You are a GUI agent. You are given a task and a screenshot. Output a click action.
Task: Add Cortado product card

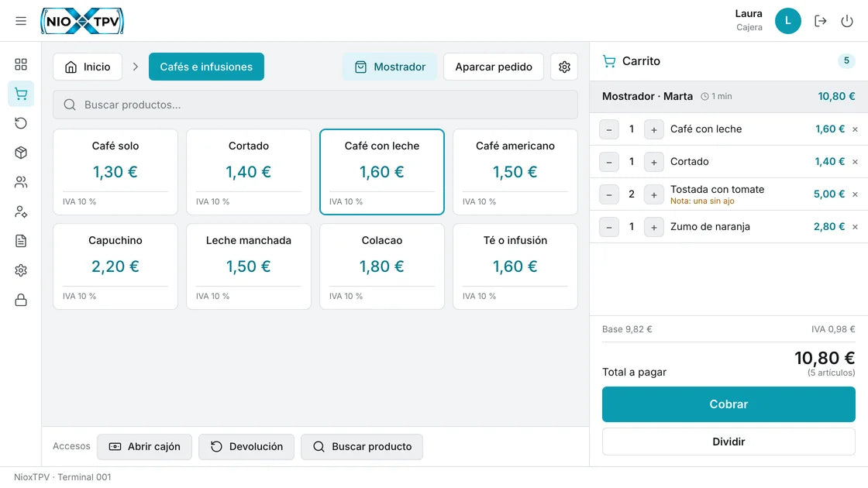(x=249, y=172)
